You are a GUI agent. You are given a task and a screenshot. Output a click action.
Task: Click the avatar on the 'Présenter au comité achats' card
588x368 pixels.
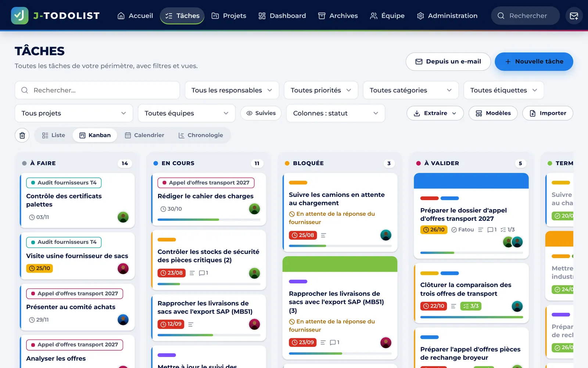(123, 319)
